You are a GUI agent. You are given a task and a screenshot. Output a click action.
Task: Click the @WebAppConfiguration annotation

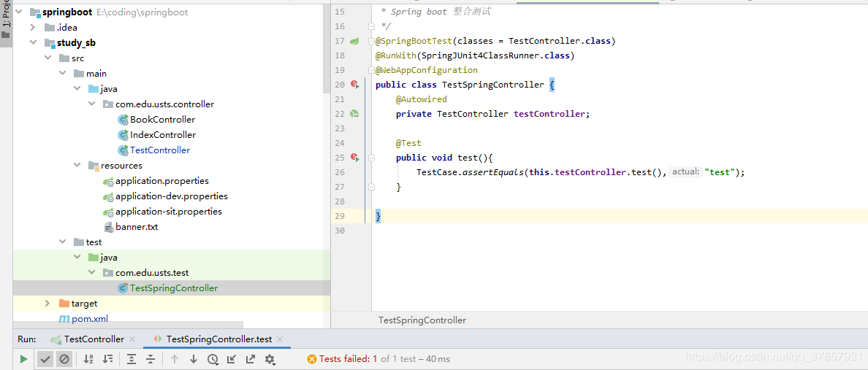pyautogui.click(x=426, y=70)
